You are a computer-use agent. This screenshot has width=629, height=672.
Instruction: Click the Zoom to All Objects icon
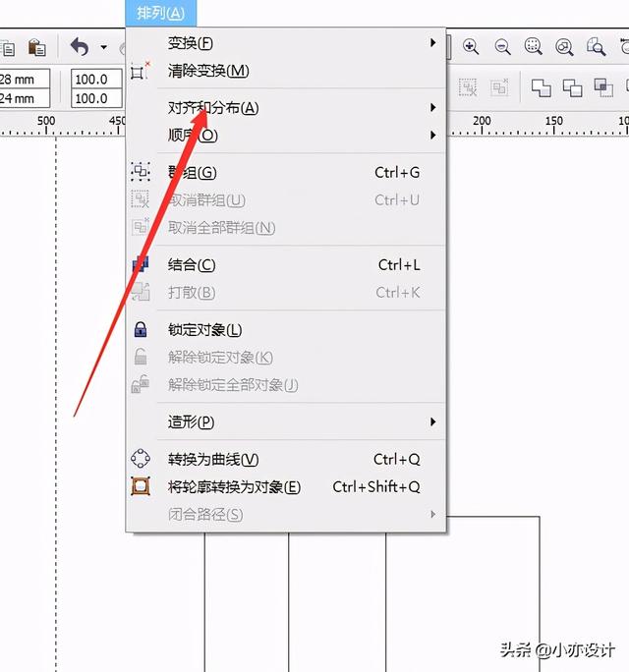(564, 47)
